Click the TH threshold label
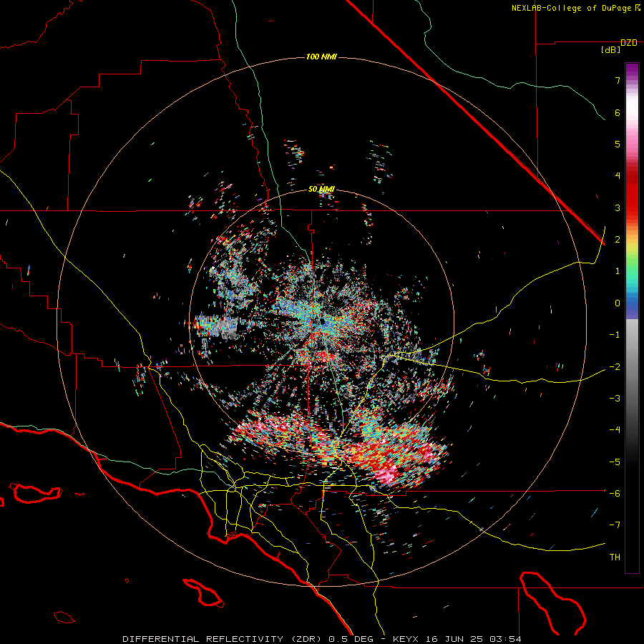This screenshot has height=644, width=644. [615, 557]
